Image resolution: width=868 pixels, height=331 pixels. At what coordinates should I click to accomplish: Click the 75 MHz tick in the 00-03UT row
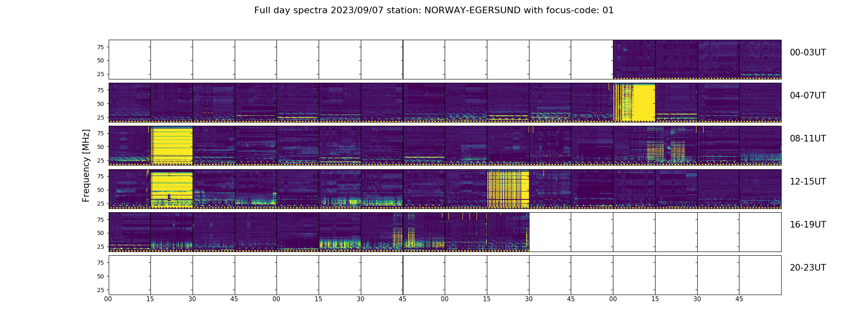pos(100,47)
